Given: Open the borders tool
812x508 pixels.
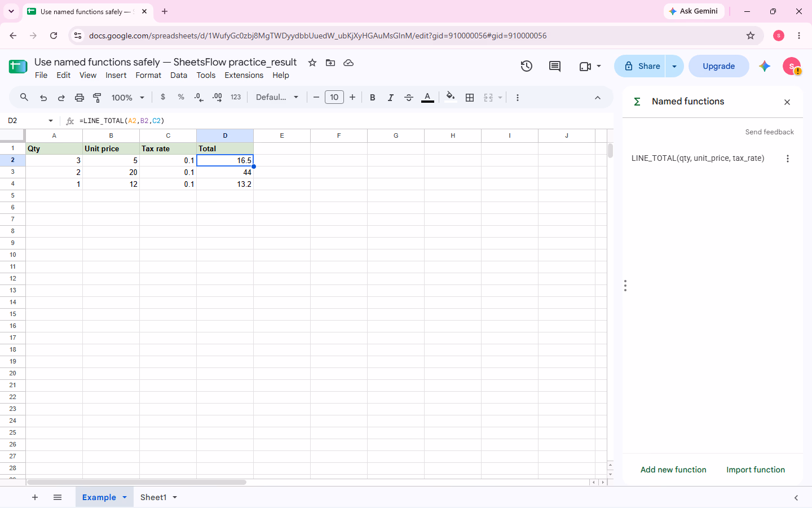Looking at the screenshot, I should coord(470,98).
